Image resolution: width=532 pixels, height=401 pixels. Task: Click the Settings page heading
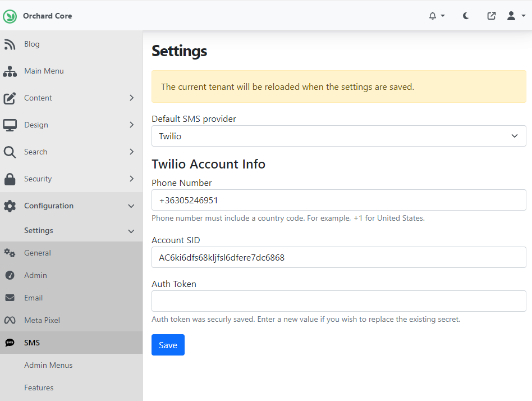tap(179, 51)
